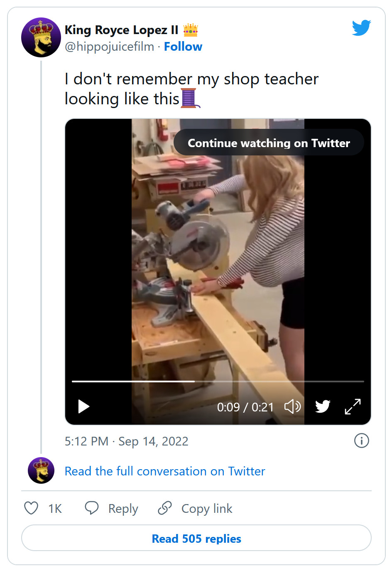Like the tweet with heart icon
The image size is (392, 571).
point(31,508)
